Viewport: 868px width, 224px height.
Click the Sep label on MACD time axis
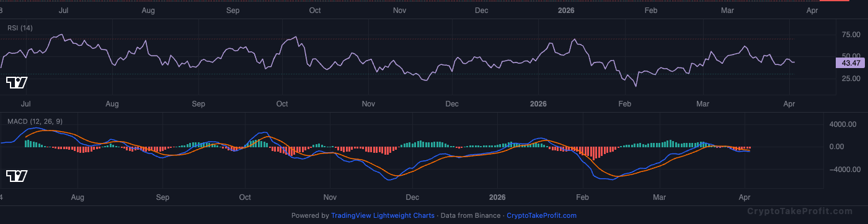click(x=162, y=197)
